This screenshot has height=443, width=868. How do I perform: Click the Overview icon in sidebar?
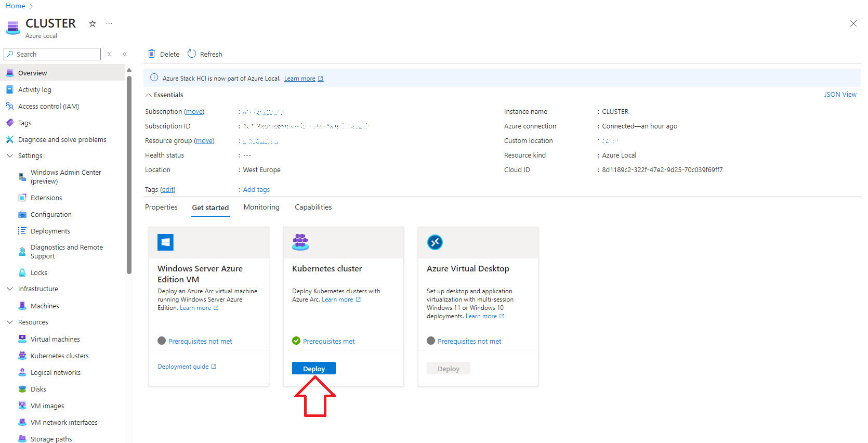coord(10,73)
